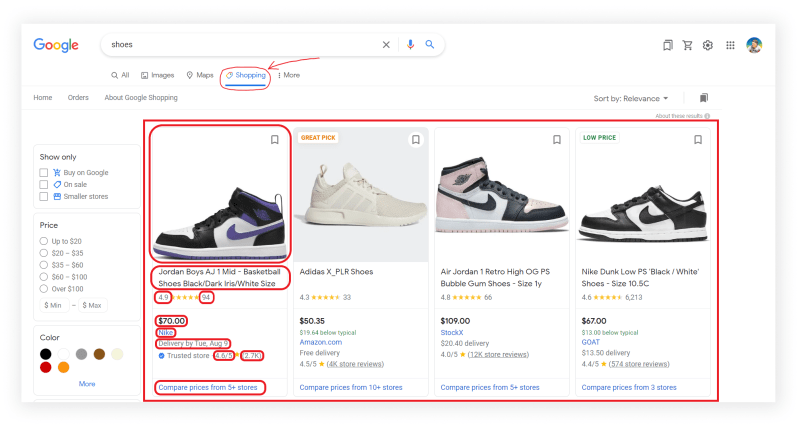Open the collections icon in the header
The width and height of the screenshot is (800, 426).
click(x=667, y=45)
